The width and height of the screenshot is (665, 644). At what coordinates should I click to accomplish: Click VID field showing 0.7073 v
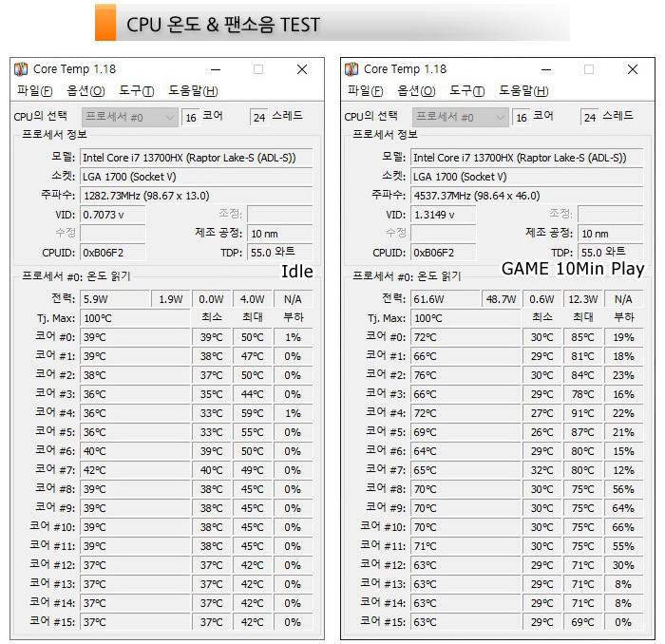pos(112,215)
